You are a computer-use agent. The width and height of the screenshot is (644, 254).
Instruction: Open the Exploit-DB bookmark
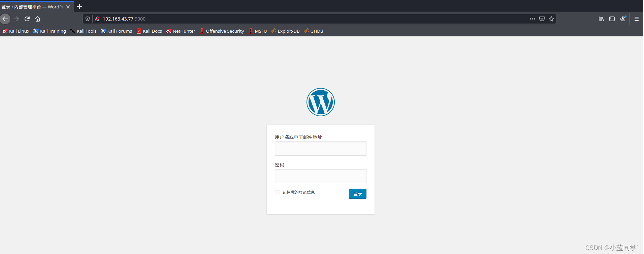click(x=285, y=31)
